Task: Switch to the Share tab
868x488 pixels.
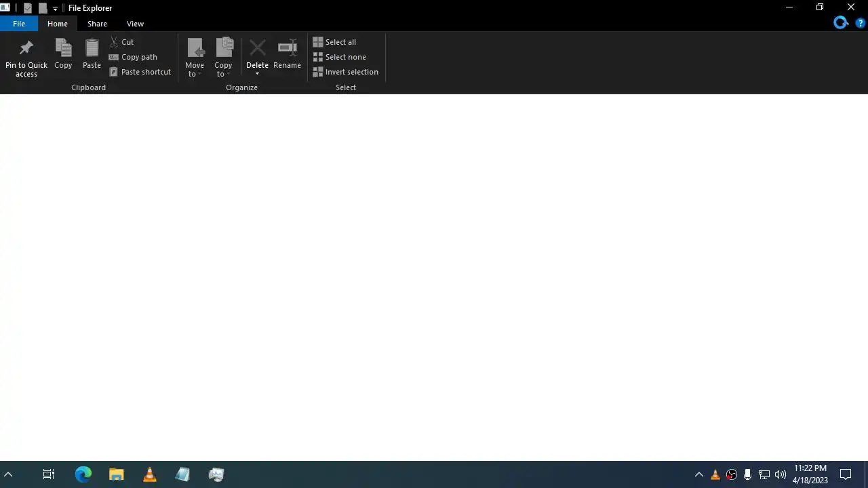Action: [97, 24]
